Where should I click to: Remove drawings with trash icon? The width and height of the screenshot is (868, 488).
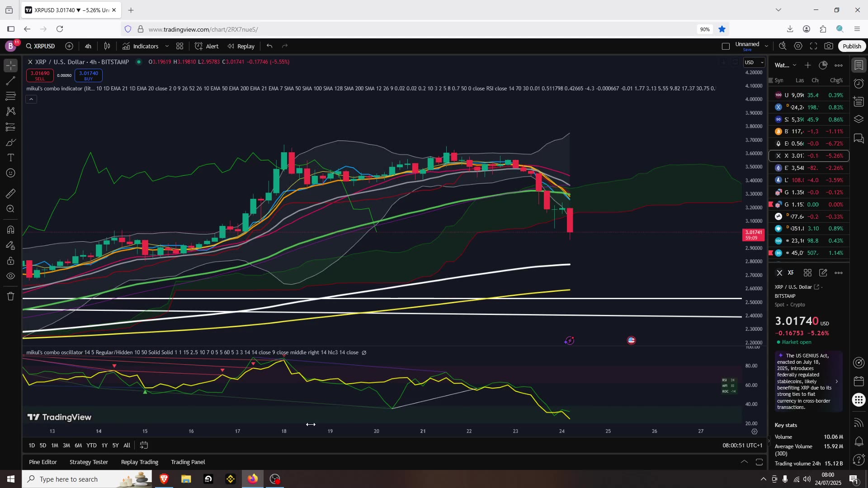click(11, 296)
